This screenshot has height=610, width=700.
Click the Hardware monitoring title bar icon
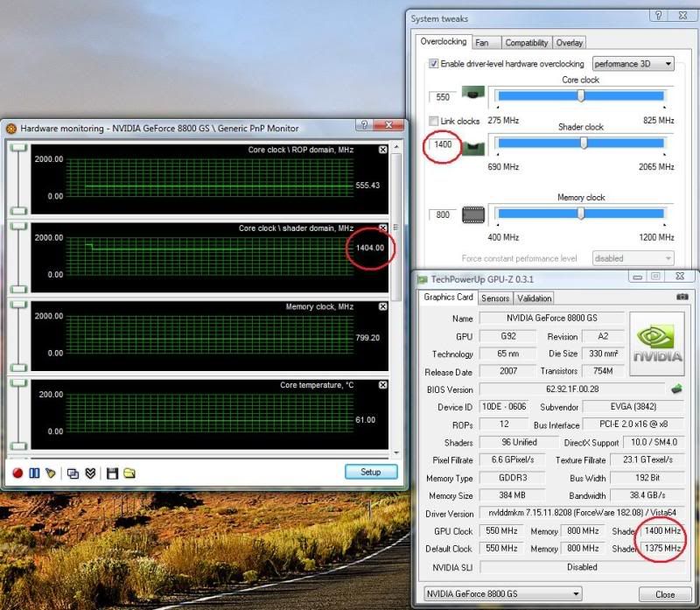(11, 129)
